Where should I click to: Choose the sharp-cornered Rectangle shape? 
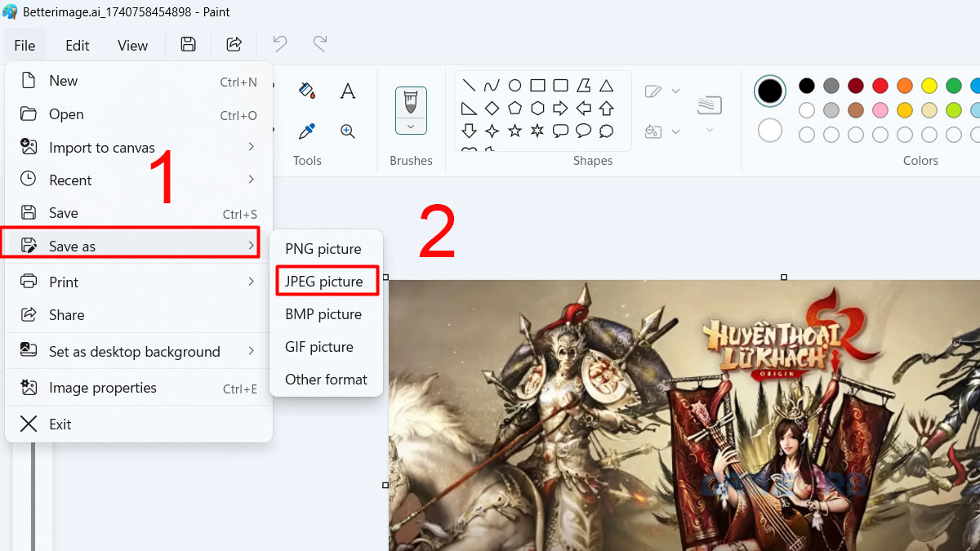pyautogui.click(x=537, y=85)
